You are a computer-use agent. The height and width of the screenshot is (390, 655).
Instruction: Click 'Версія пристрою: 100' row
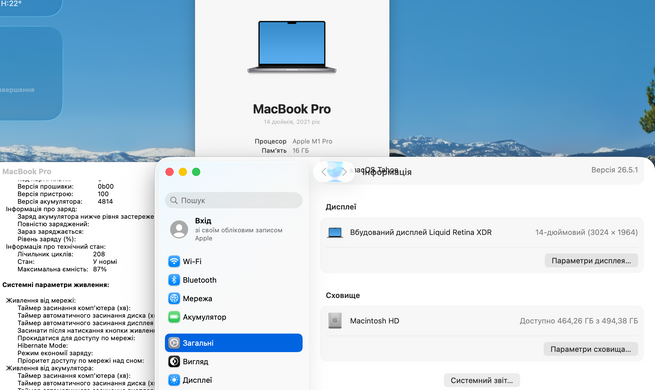(x=63, y=194)
